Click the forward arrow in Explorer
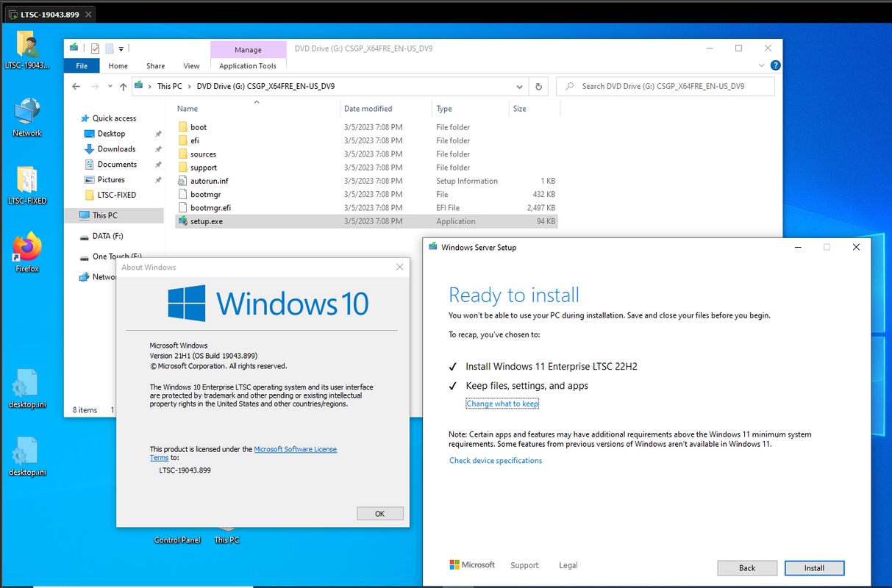Screen dimensions: 892x588 click(x=95, y=86)
